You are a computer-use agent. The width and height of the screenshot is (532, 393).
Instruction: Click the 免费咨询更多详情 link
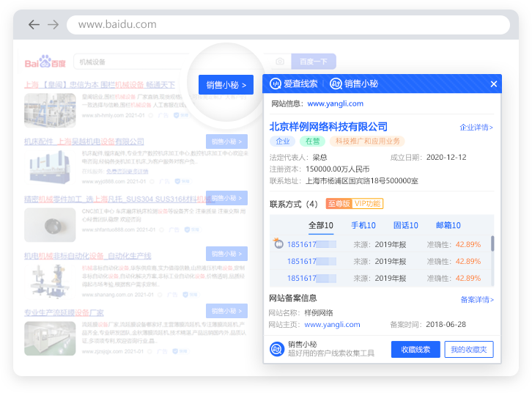128,172
